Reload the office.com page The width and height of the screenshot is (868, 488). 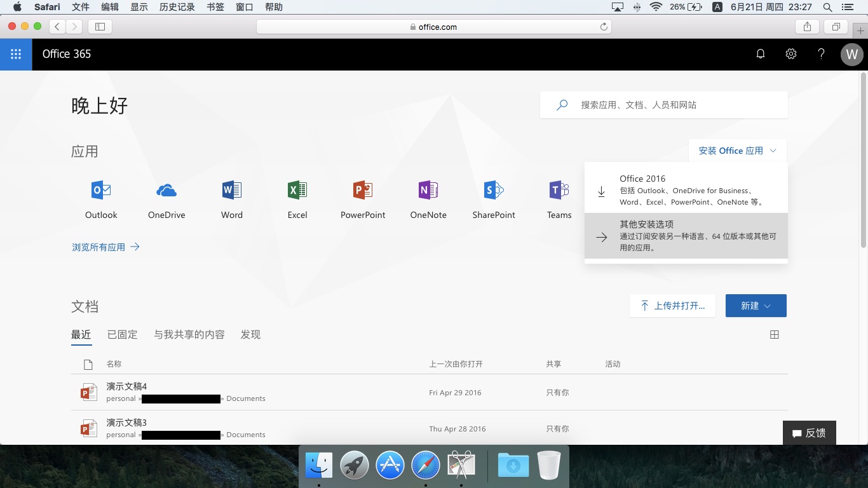pyautogui.click(x=604, y=27)
